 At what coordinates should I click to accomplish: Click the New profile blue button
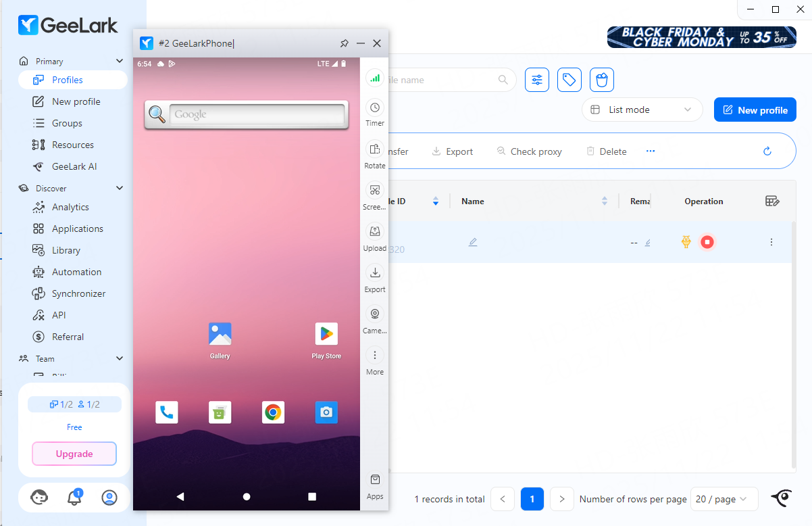755,110
